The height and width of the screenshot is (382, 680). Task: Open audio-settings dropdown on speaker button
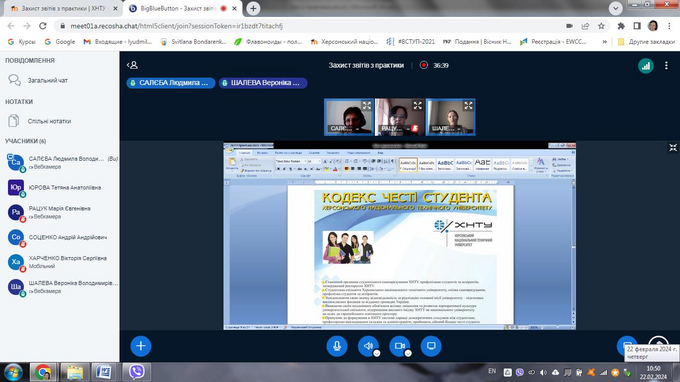(377, 353)
